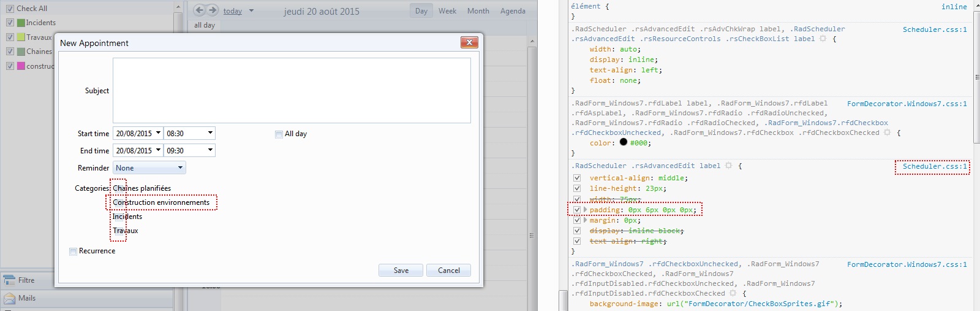The height and width of the screenshot is (311, 980).
Task: Expand the padding shorthand property
Action: 586,210
